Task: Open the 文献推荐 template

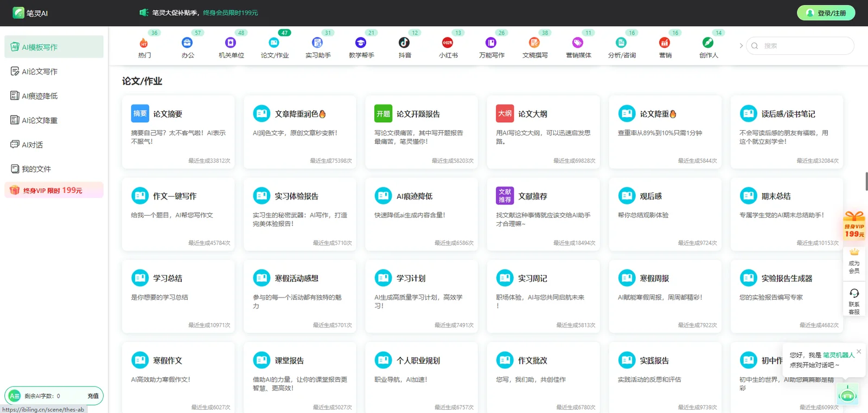Action: pyautogui.click(x=544, y=214)
